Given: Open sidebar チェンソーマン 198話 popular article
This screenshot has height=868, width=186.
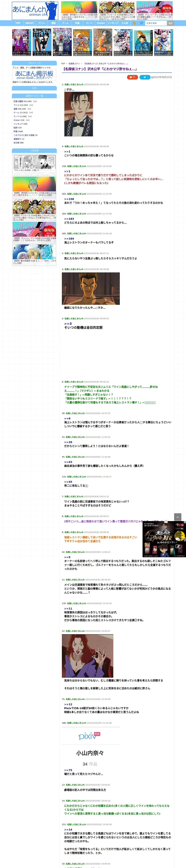Looking at the screenshot, I should (x=34, y=232).
